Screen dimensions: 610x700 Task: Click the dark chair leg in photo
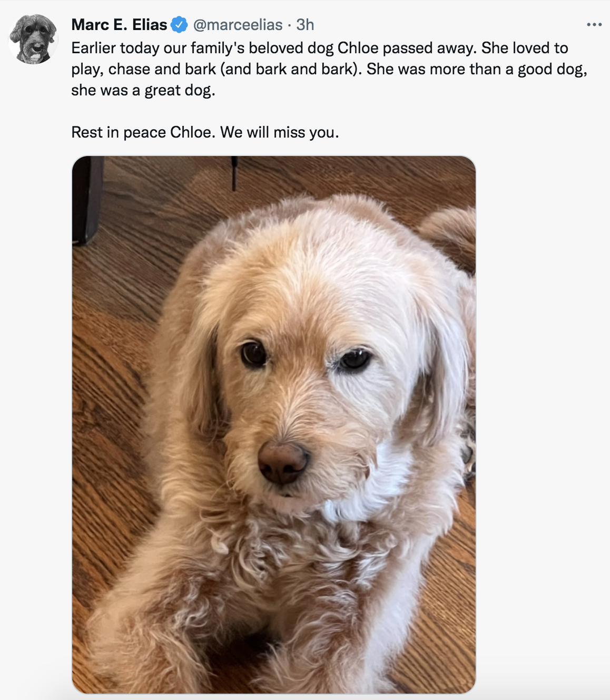pyautogui.click(x=87, y=199)
